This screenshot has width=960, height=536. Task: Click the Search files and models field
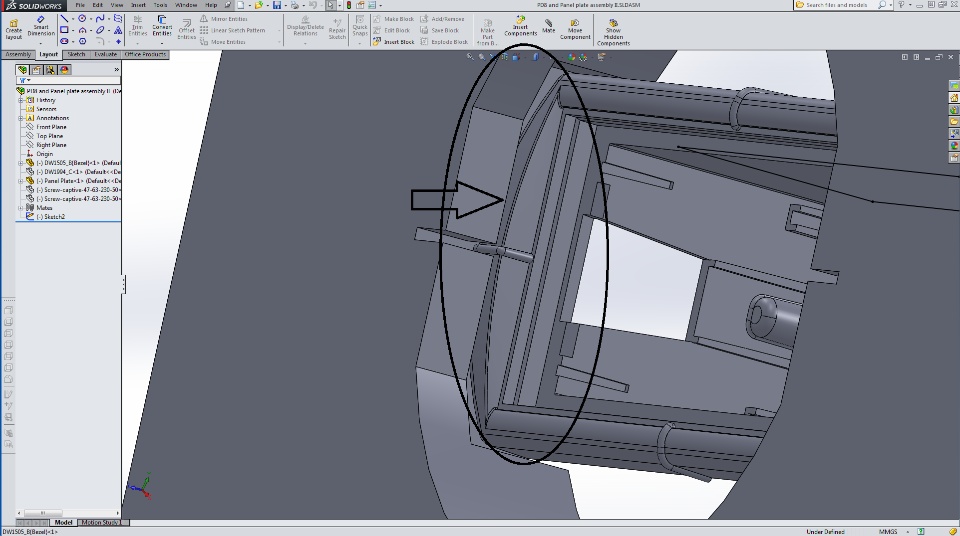click(836, 5)
